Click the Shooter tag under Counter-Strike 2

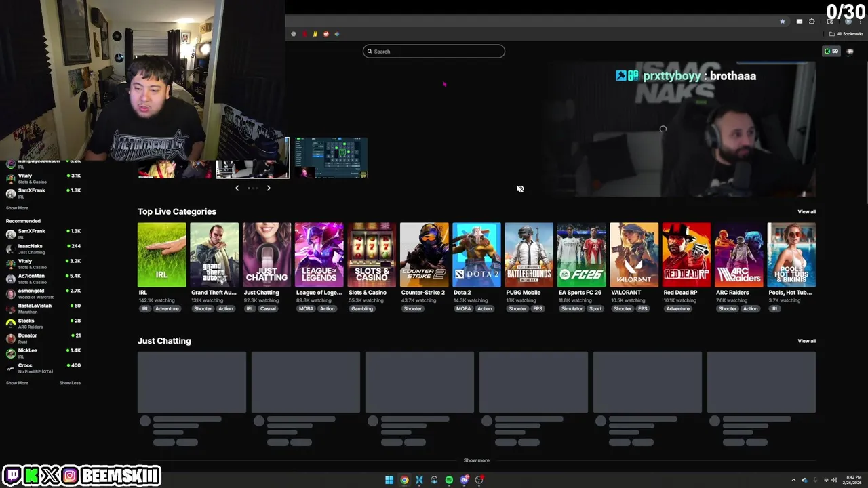click(413, 309)
